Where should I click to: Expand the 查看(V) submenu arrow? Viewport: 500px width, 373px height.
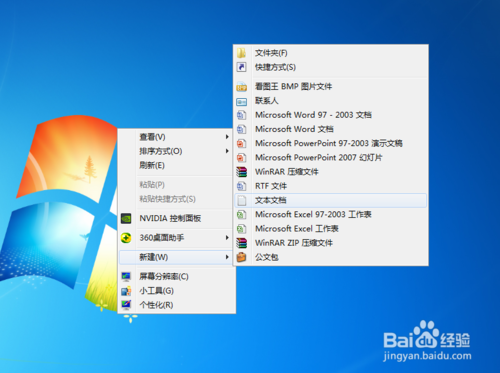227,137
